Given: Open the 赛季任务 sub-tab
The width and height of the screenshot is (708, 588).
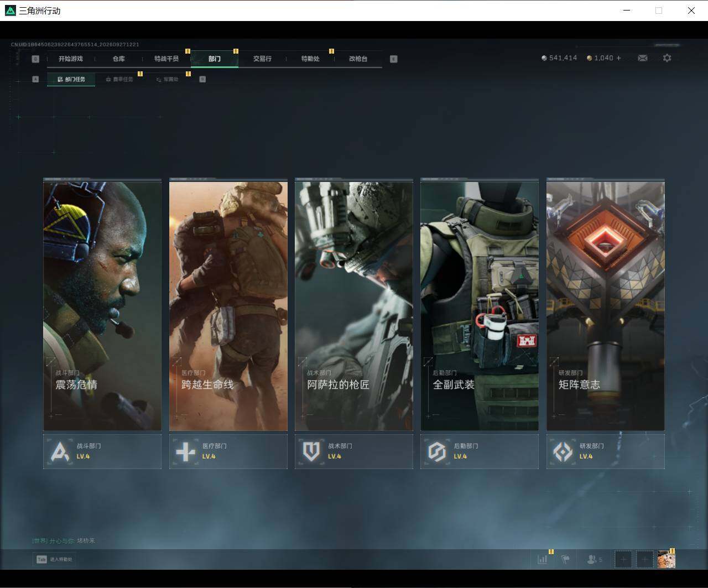Looking at the screenshot, I should [119, 79].
